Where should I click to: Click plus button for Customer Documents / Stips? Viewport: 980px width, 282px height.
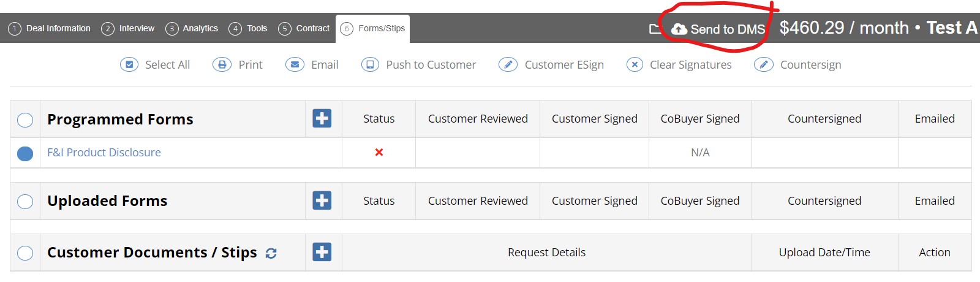click(322, 252)
